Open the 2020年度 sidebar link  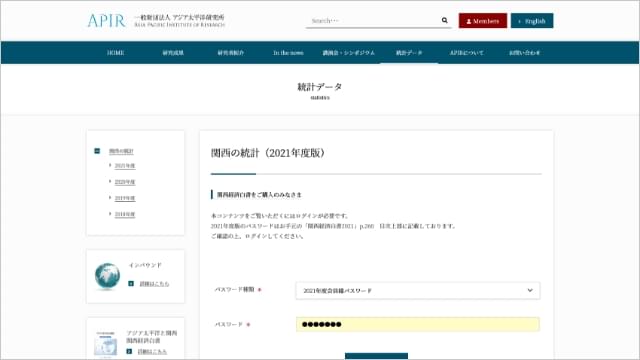tap(125, 182)
